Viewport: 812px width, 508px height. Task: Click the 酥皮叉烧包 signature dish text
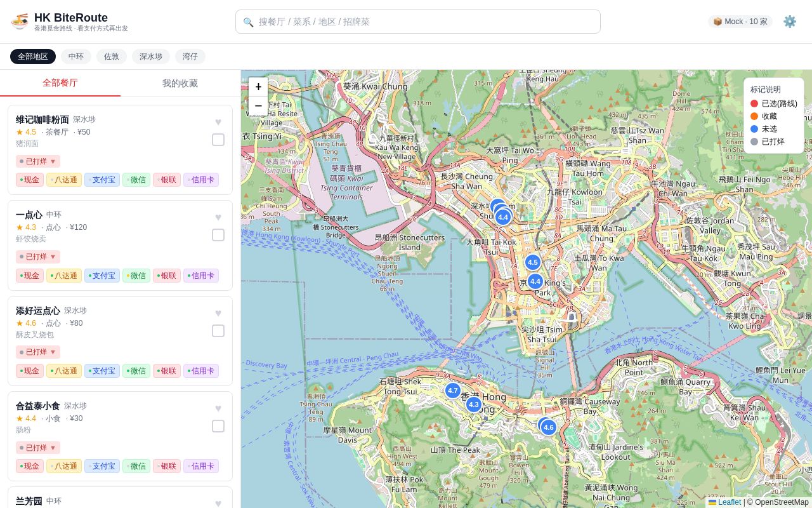(35, 335)
